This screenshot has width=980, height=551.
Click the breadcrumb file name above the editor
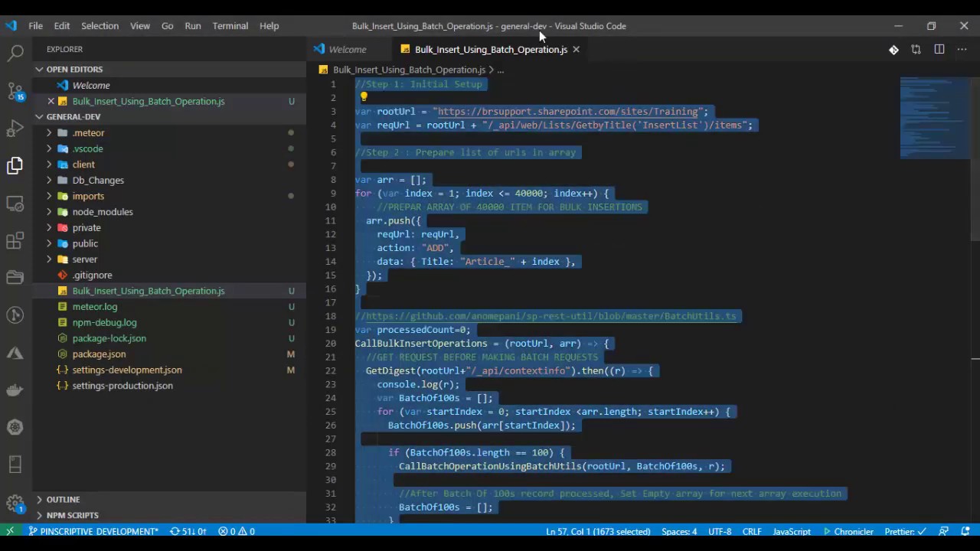click(x=409, y=70)
